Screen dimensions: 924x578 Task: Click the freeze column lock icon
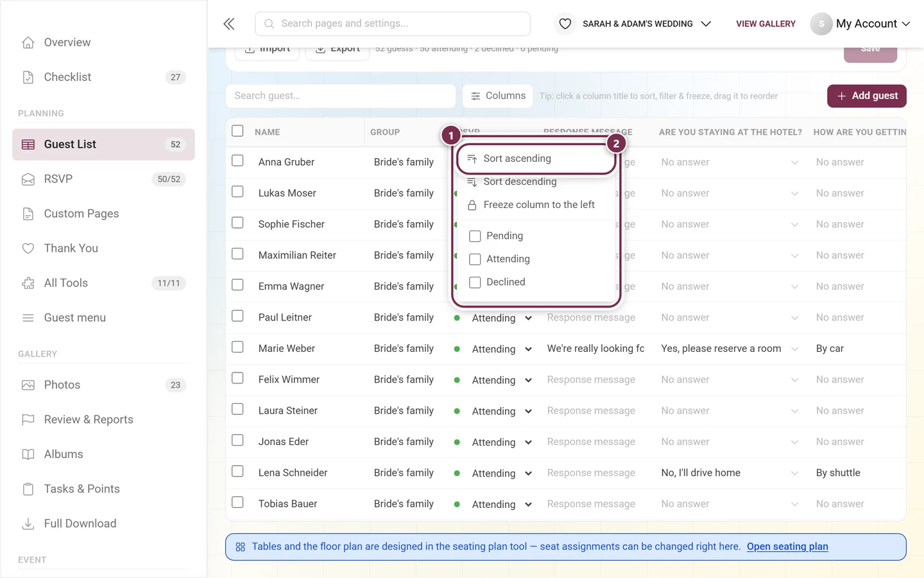click(472, 205)
